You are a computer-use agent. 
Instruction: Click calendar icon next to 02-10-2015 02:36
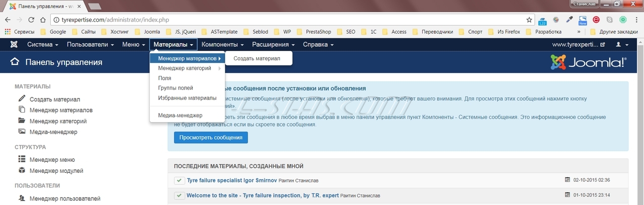point(568,180)
